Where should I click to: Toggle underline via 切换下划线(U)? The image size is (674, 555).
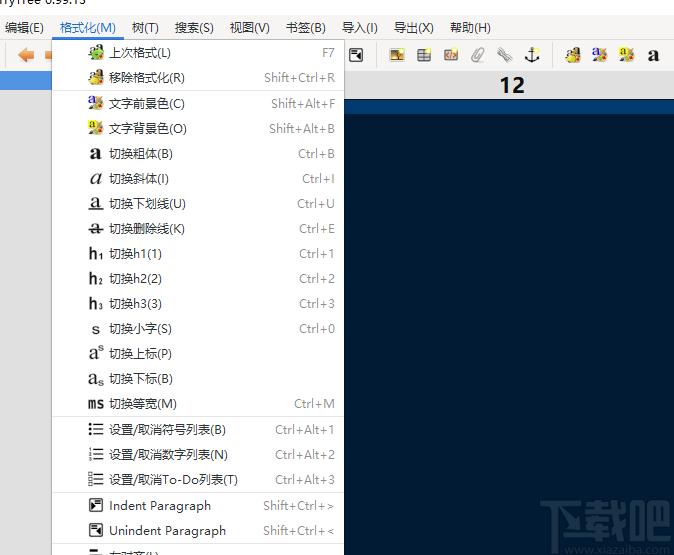[198, 203]
